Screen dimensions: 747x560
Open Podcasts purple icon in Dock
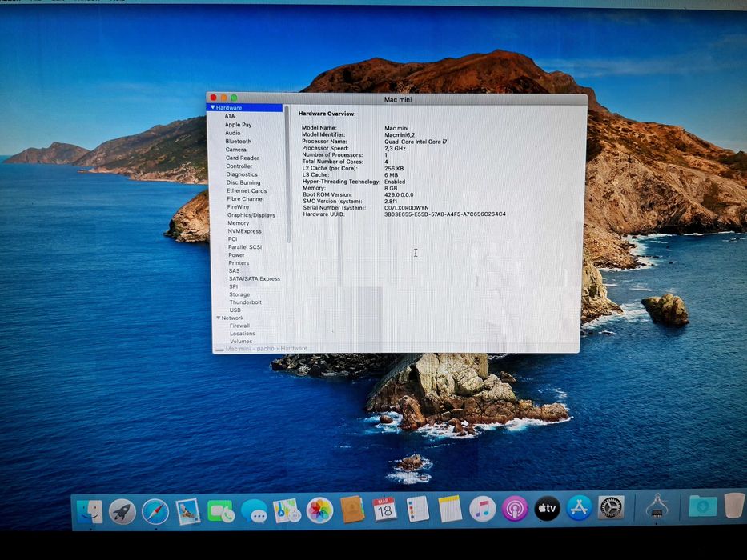pos(515,509)
